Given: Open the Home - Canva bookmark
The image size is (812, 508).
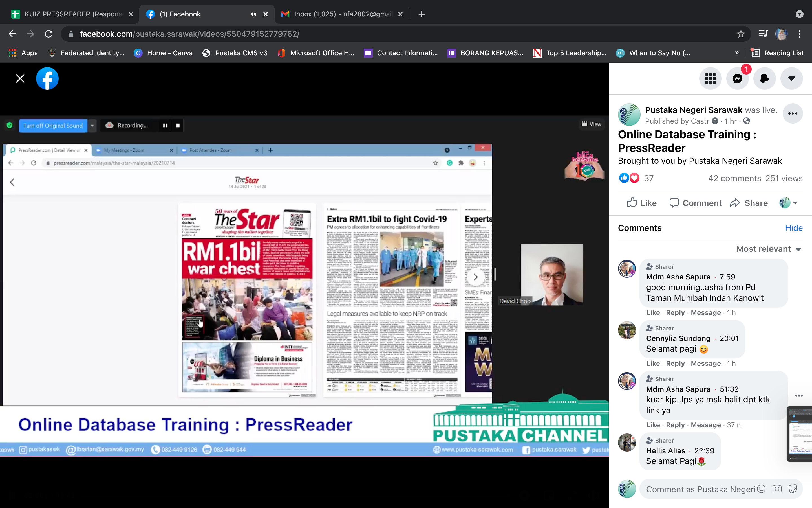Looking at the screenshot, I should click(x=164, y=53).
